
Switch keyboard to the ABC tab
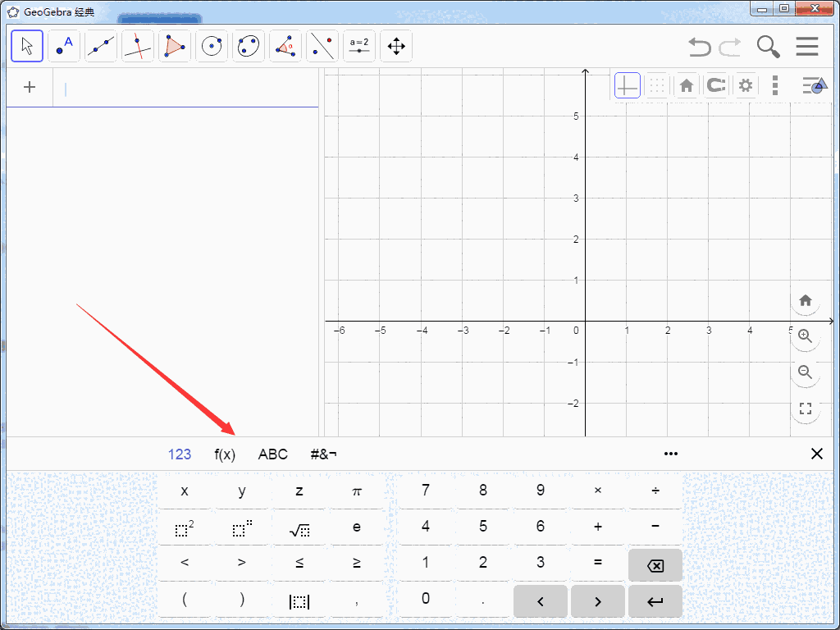point(273,454)
